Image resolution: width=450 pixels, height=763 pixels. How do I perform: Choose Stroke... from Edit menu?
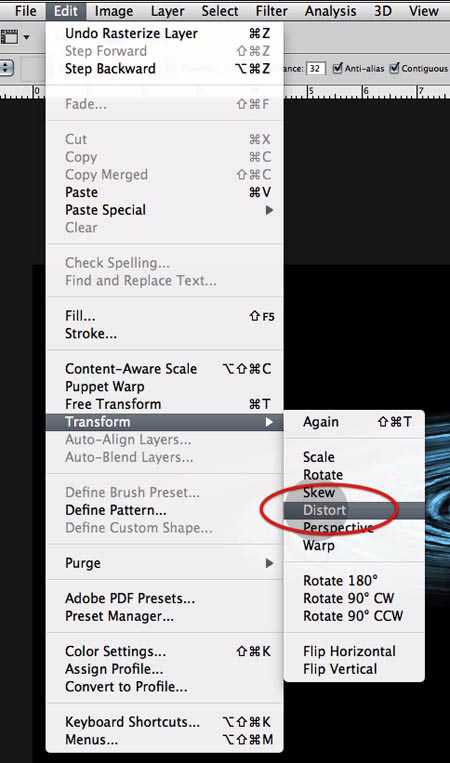tap(164, 333)
